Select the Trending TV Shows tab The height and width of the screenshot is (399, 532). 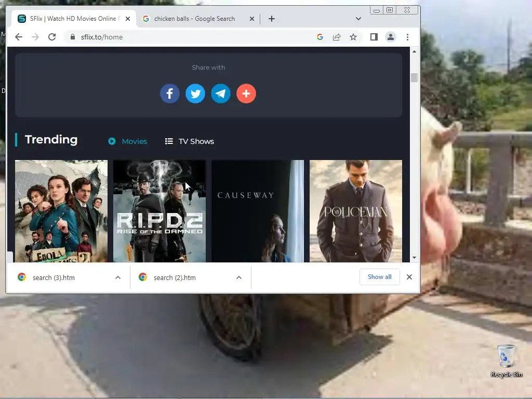189,141
